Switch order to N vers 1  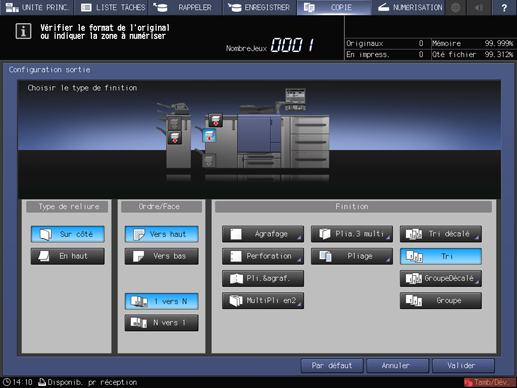162,323
